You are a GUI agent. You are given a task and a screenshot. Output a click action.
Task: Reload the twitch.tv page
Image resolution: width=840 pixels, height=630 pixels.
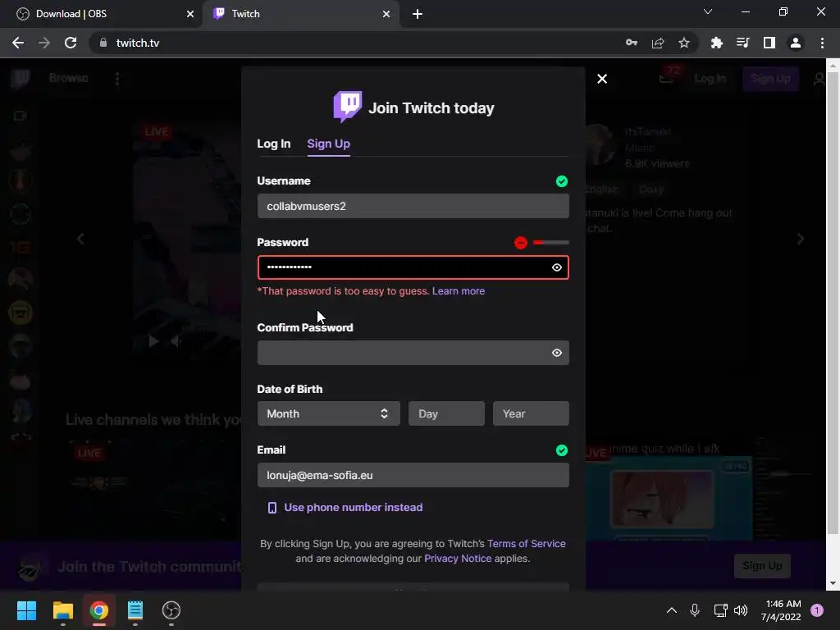click(71, 43)
